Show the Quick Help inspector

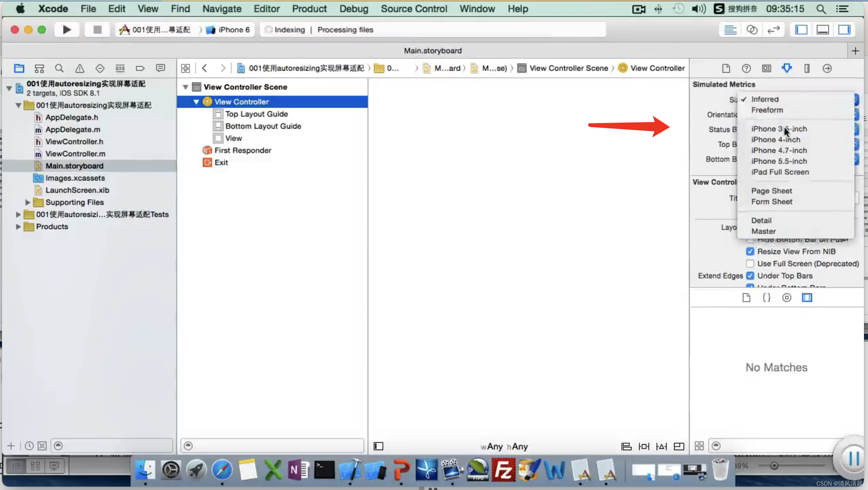tap(746, 68)
